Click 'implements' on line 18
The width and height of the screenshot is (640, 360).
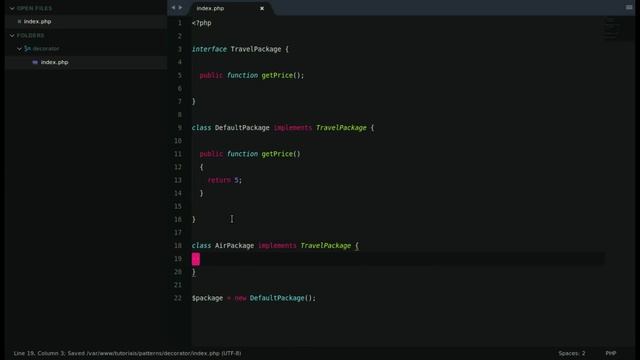click(277, 246)
